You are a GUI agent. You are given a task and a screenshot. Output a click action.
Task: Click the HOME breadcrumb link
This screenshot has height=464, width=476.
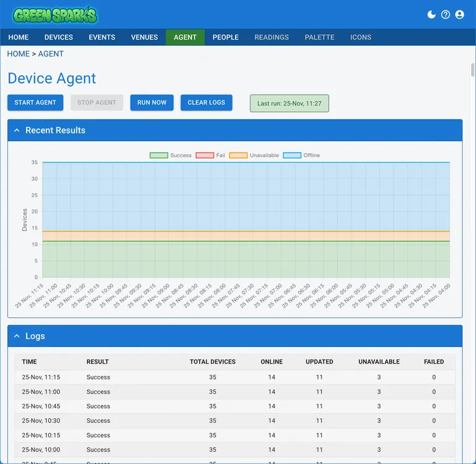pos(18,54)
